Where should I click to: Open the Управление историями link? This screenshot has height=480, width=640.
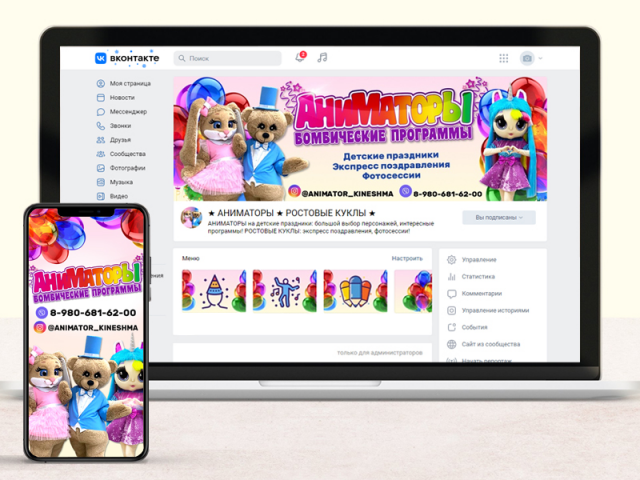495,311
